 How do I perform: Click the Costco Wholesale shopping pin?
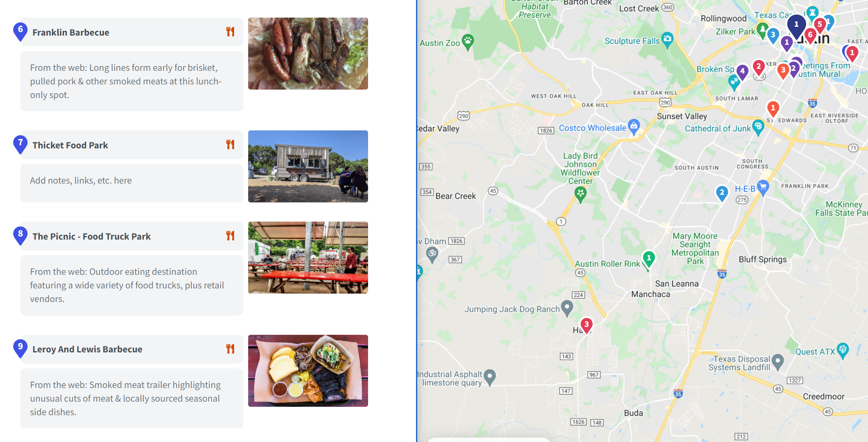[x=634, y=127]
